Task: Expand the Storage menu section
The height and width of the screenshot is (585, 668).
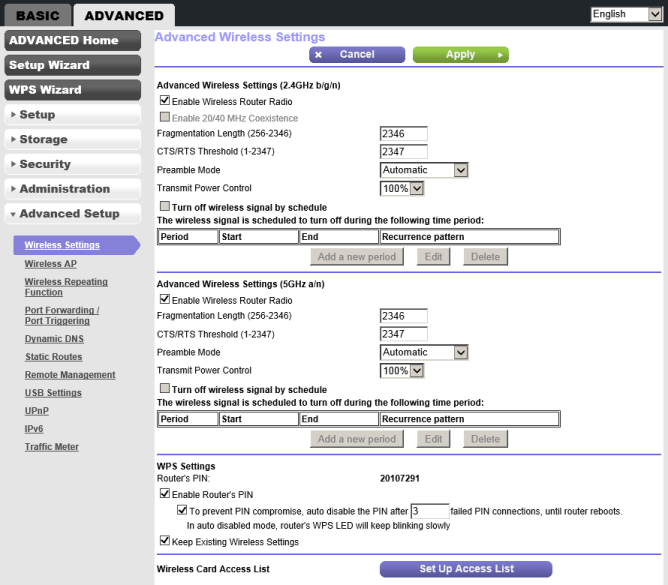Action: pyautogui.click(x=72, y=139)
